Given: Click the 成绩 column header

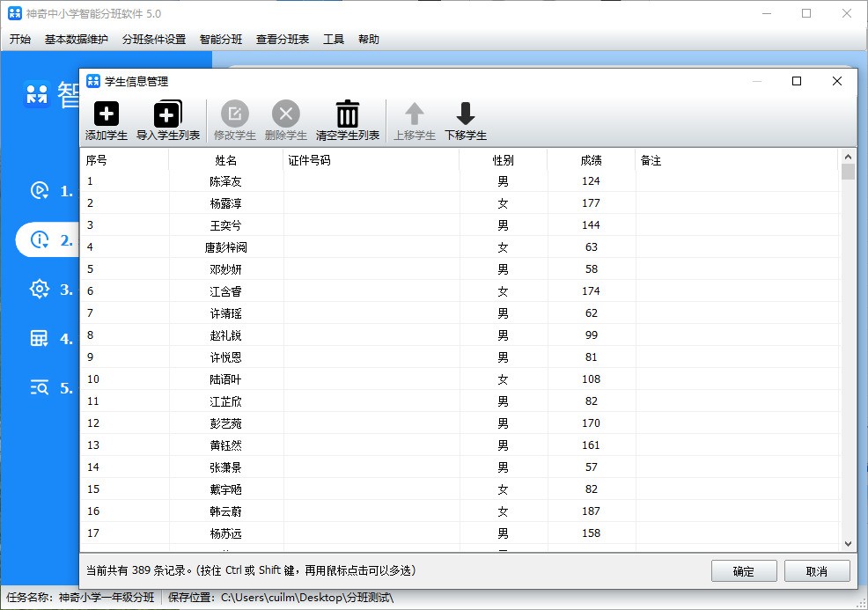Looking at the screenshot, I should (x=592, y=160).
